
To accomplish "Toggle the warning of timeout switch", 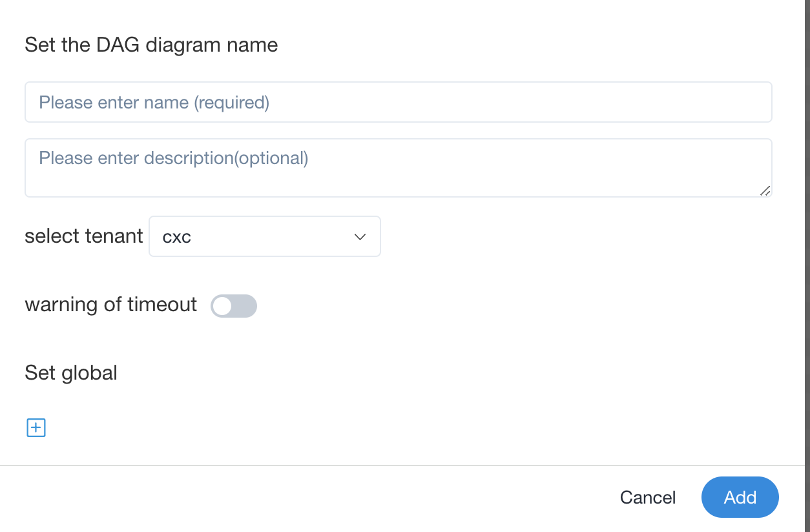I will (234, 306).
